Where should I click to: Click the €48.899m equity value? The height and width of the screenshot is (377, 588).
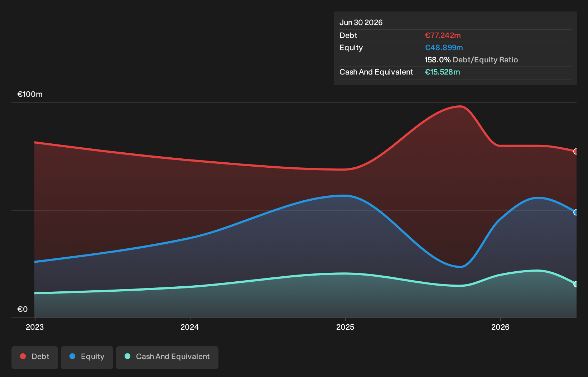click(x=444, y=48)
